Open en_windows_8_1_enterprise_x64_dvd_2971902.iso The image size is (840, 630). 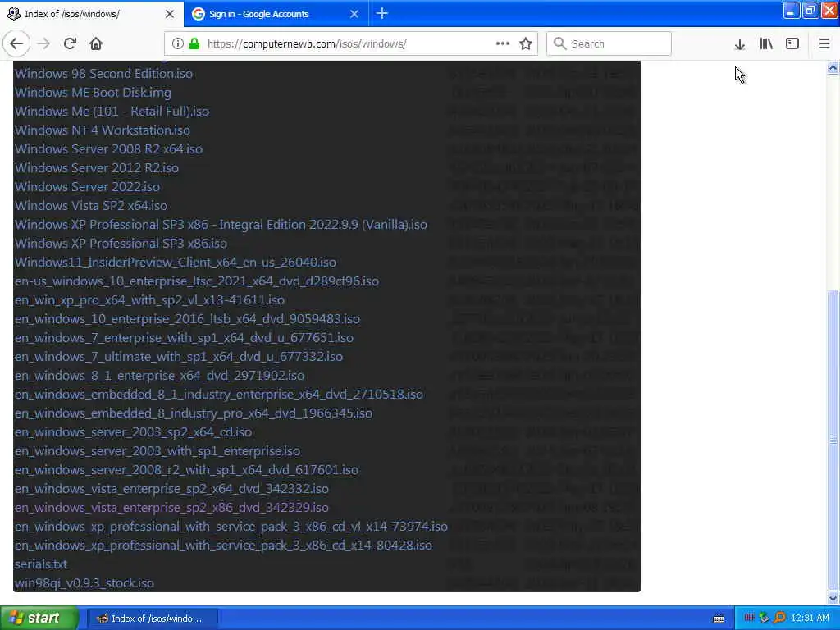click(159, 376)
